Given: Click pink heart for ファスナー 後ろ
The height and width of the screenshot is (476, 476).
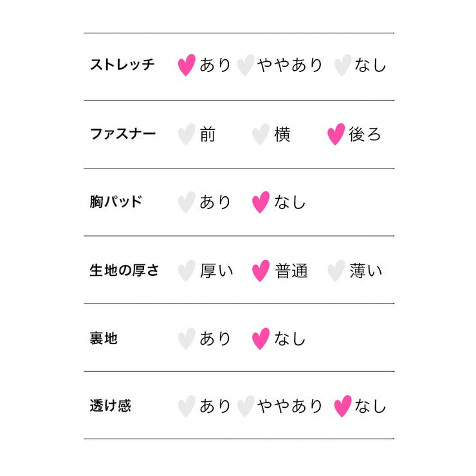Looking at the screenshot, I should pyautogui.click(x=336, y=134).
